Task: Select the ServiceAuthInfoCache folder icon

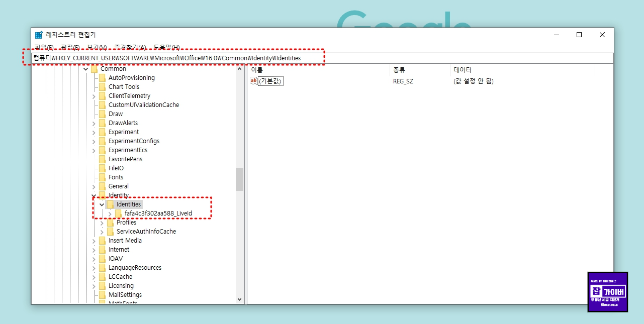Action: [x=110, y=232]
